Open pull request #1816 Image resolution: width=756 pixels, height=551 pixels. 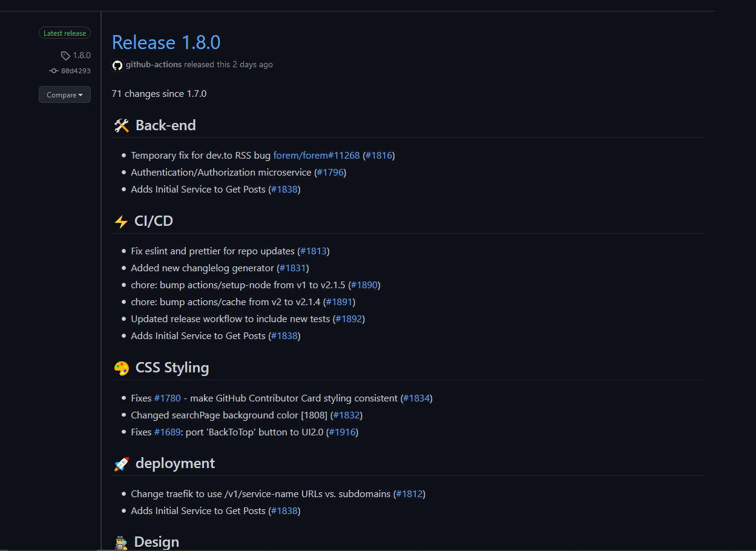pyautogui.click(x=379, y=156)
